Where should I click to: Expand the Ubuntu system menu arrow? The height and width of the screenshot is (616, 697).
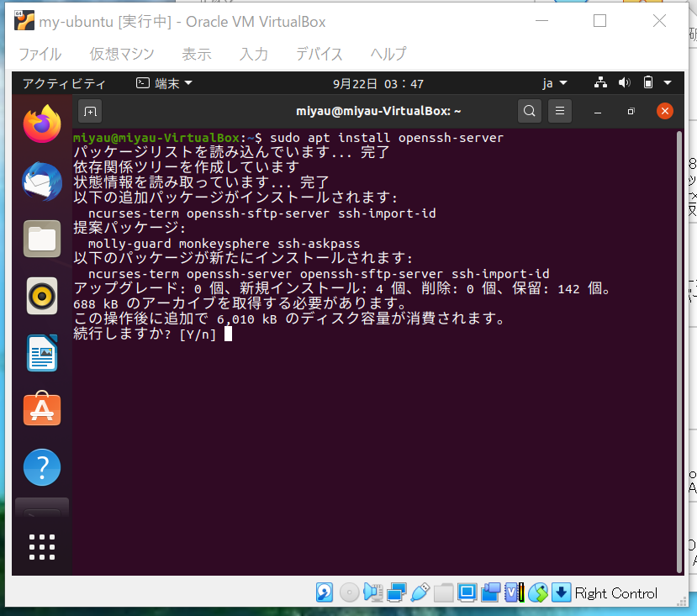[x=668, y=82]
